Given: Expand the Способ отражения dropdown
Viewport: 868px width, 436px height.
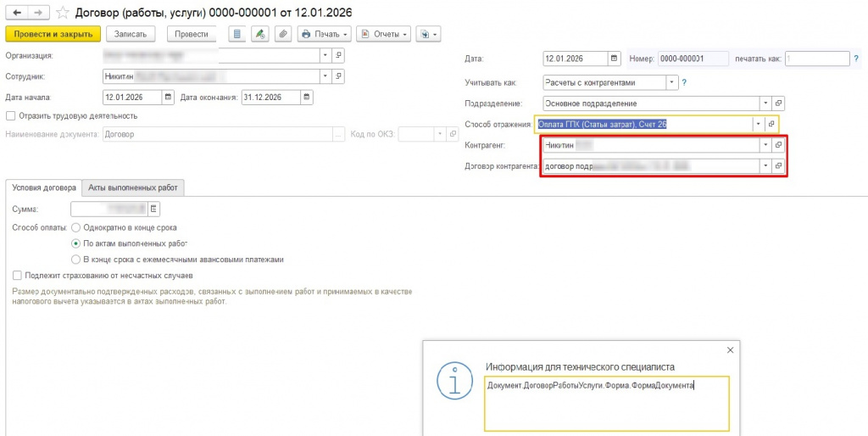Looking at the screenshot, I should (759, 124).
